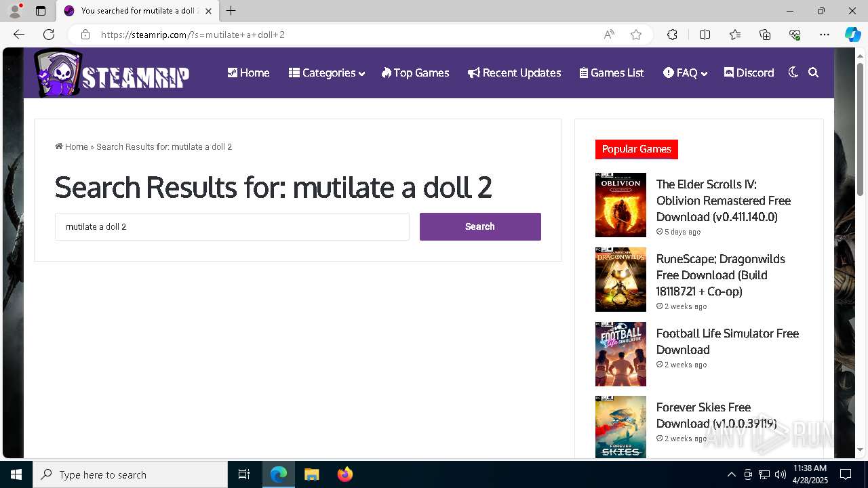Open the Forever Skies game thumbnail
The image size is (868, 488).
[x=620, y=427]
